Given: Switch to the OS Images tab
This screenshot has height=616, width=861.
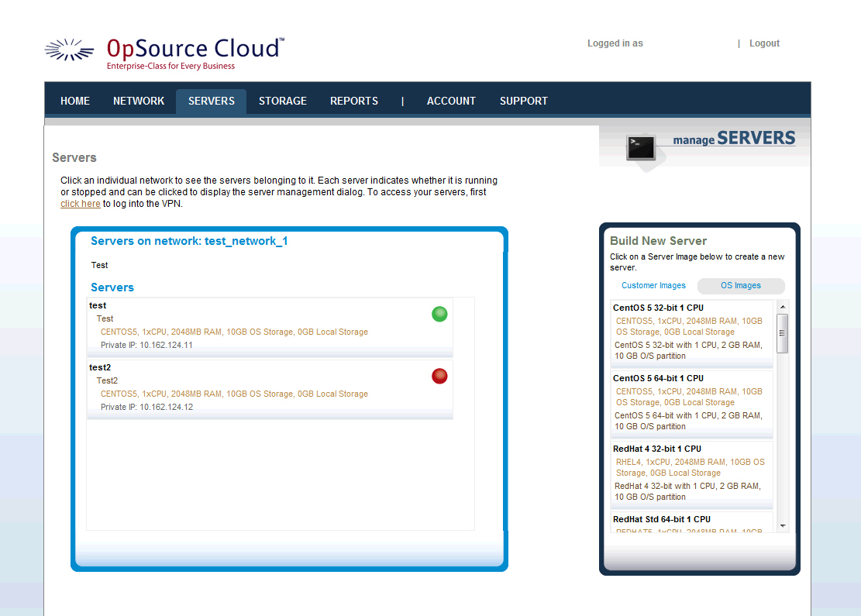Looking at the screenshot, I should (741, 285).
